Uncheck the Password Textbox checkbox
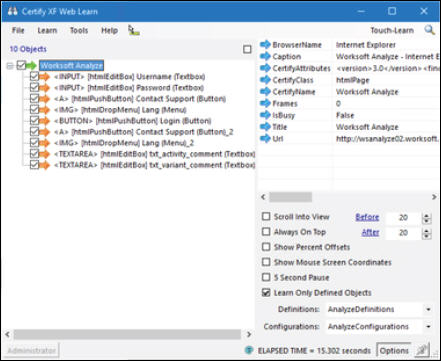This screenshot has width=441, height=361. tap(34, 87)
